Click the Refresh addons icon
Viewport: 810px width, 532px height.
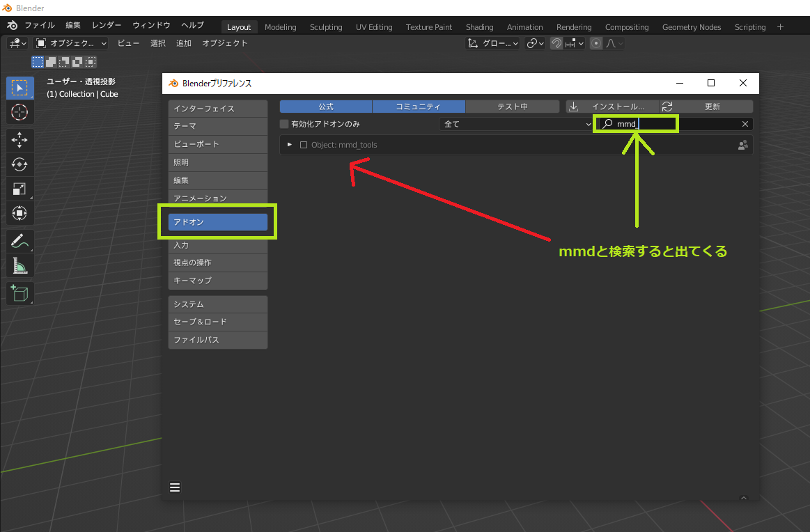[667, 107]
